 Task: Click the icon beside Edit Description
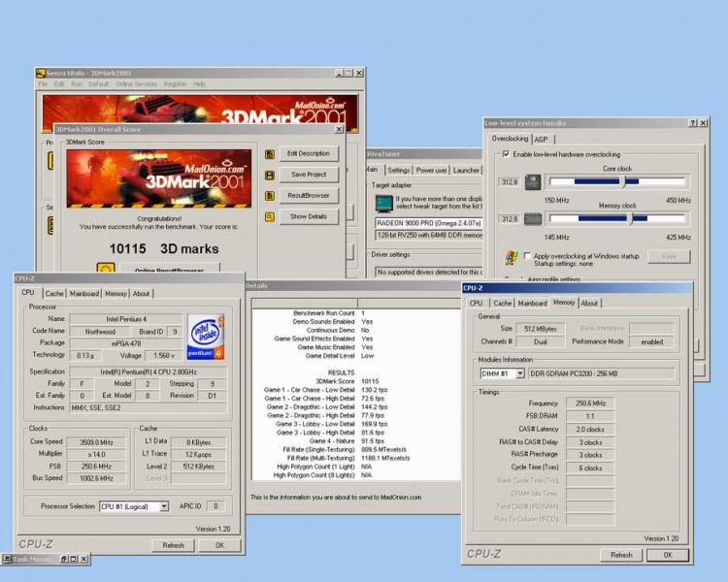(x=269, y=154)
